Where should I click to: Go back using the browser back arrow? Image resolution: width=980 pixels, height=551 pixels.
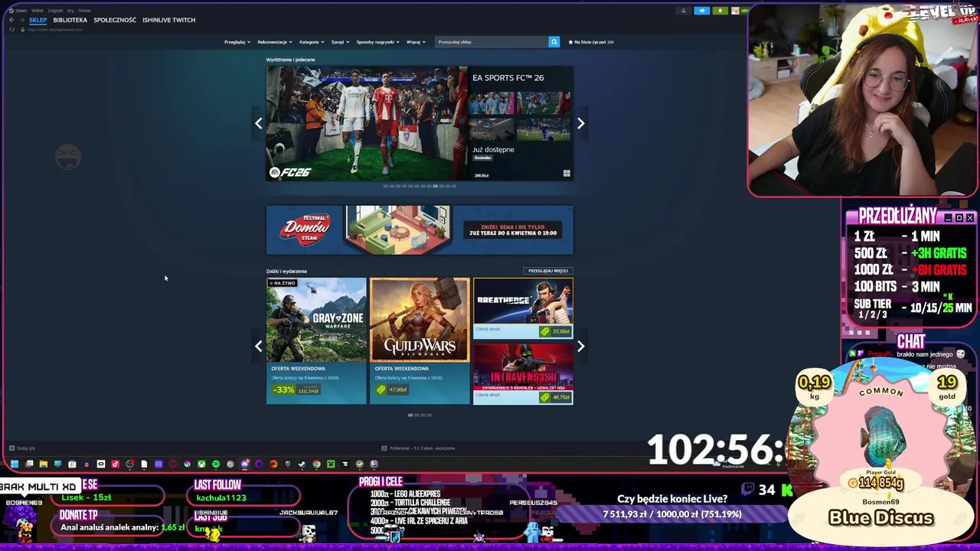click(11, 20)
